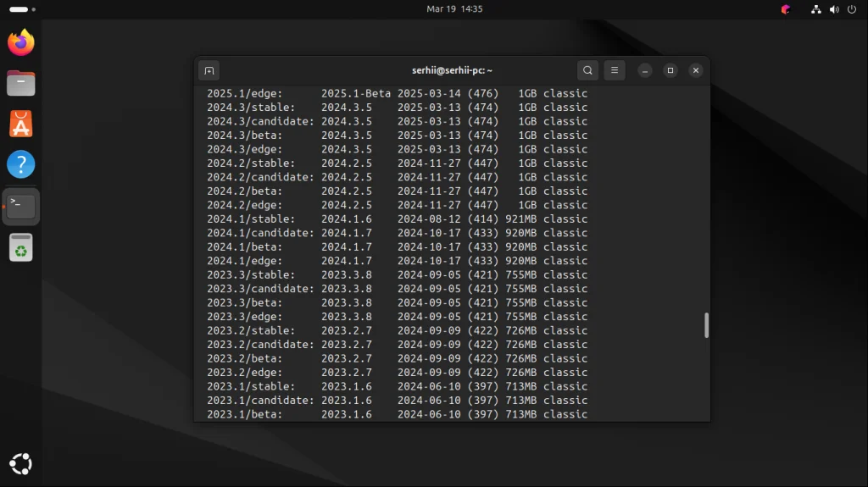Open a new terminal tab
The image size is (868, 487).
209,70
